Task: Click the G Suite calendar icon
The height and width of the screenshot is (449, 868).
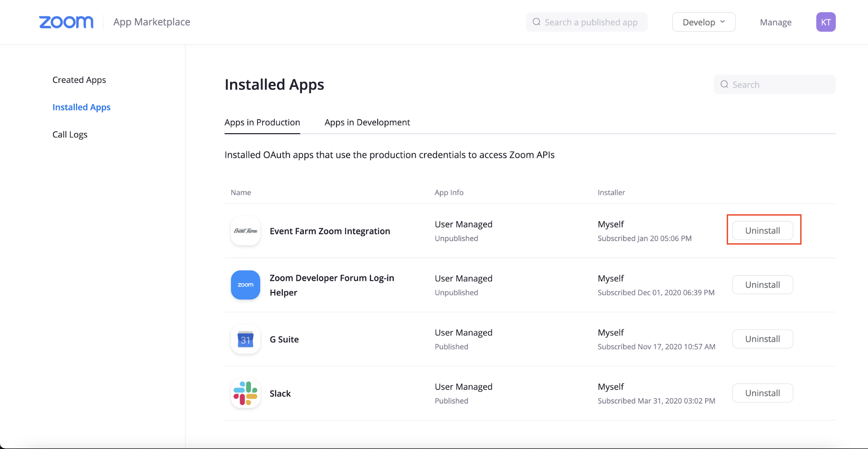Action: [245, 339]
